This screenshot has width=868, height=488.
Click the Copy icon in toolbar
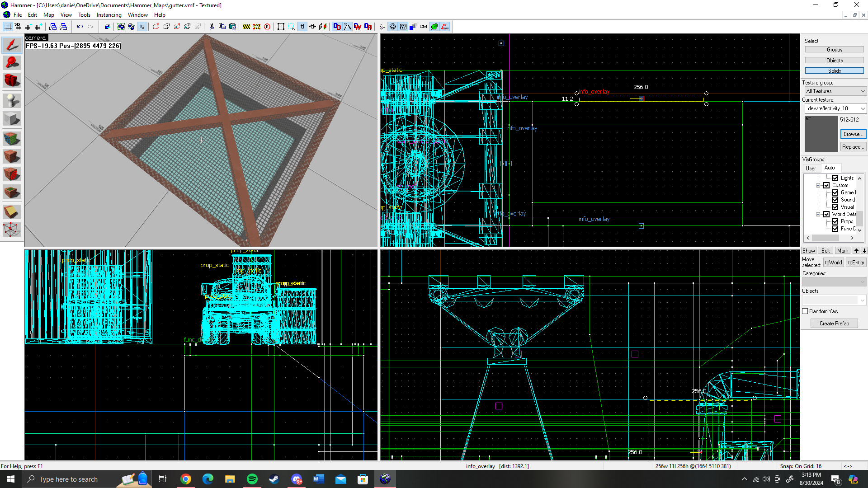pos(222,27)
